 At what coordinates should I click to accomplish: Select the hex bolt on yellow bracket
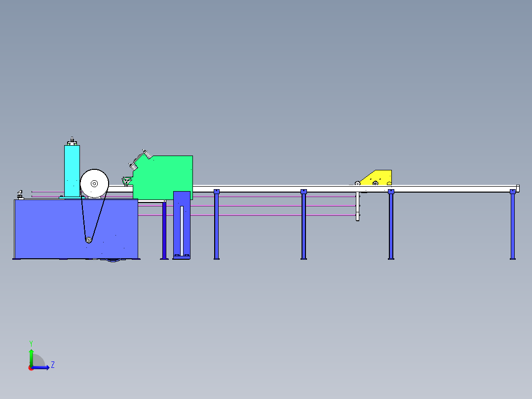[x=375, y=183]
